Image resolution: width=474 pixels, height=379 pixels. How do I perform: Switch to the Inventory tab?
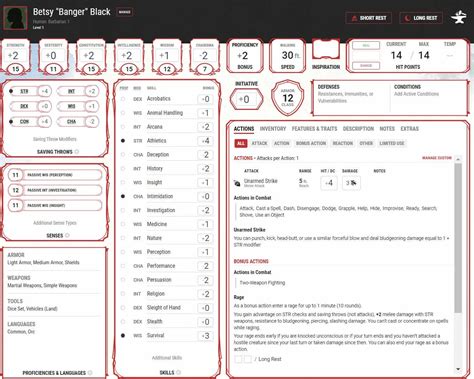pos(273,129)
